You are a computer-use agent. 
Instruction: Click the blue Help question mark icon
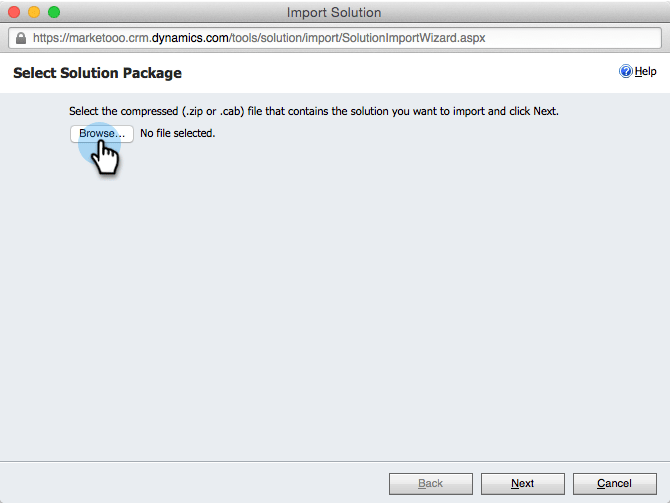(626, 72)
